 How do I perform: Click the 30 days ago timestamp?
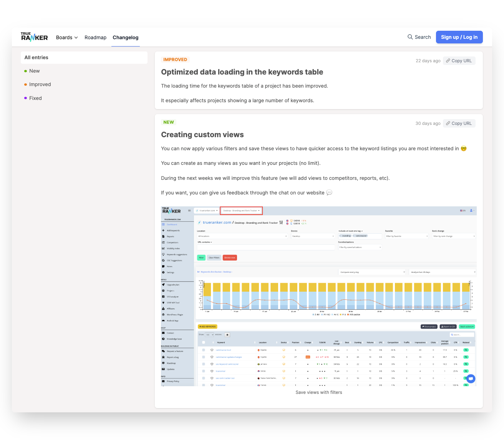point(428,123)
